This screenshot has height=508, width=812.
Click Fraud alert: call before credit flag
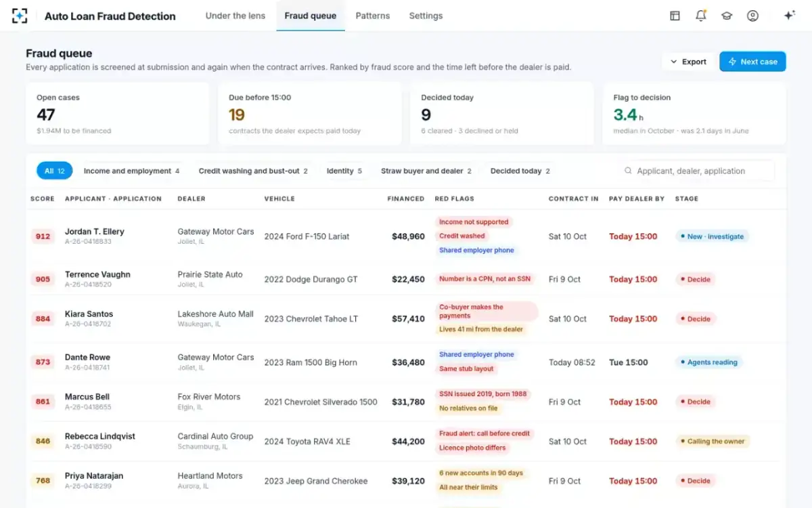(485, 433)
